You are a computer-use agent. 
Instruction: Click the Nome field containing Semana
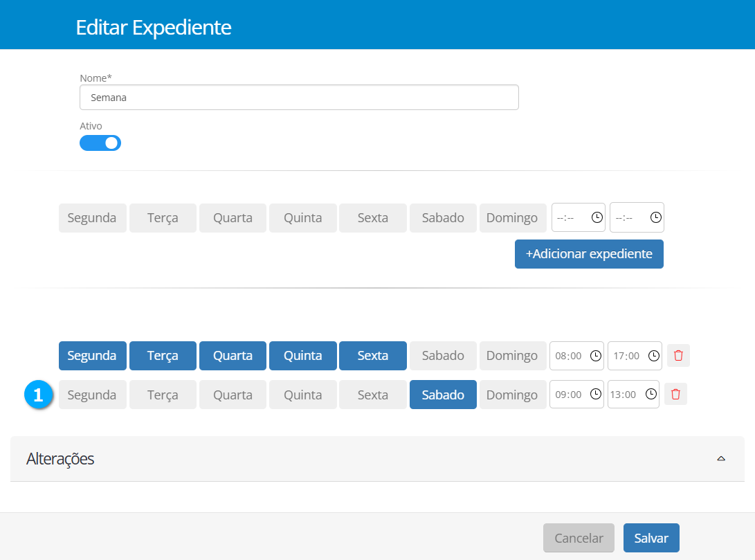coord(299,97)
